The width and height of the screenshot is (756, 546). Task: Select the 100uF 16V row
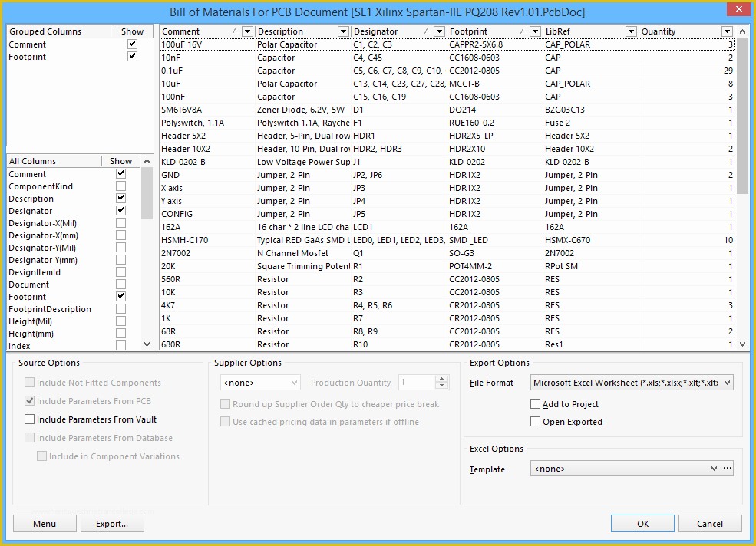pos(447,44)
